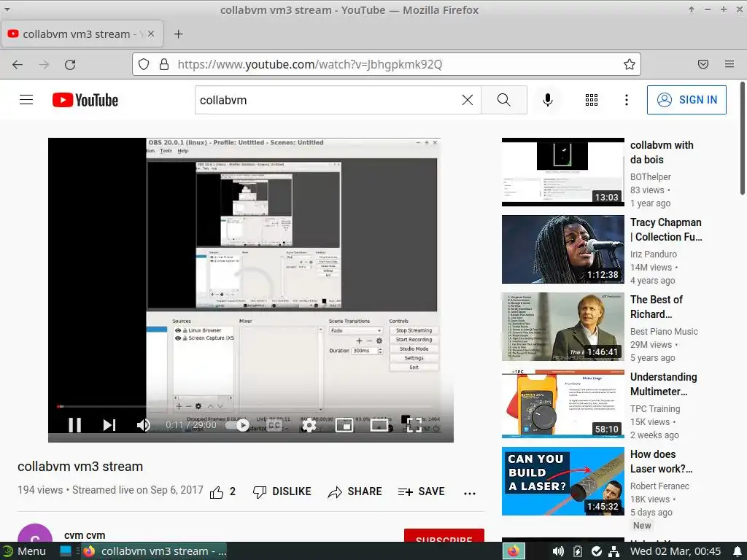Click the page vertical scrollbar
This screenshot has height=560, width=747.
[742, 138]
